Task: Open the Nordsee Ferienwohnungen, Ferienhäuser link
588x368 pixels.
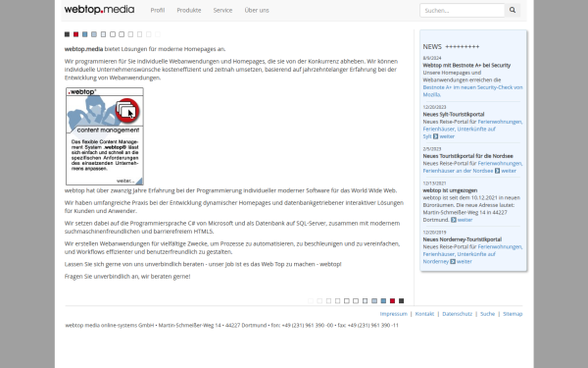Action: 472,167
